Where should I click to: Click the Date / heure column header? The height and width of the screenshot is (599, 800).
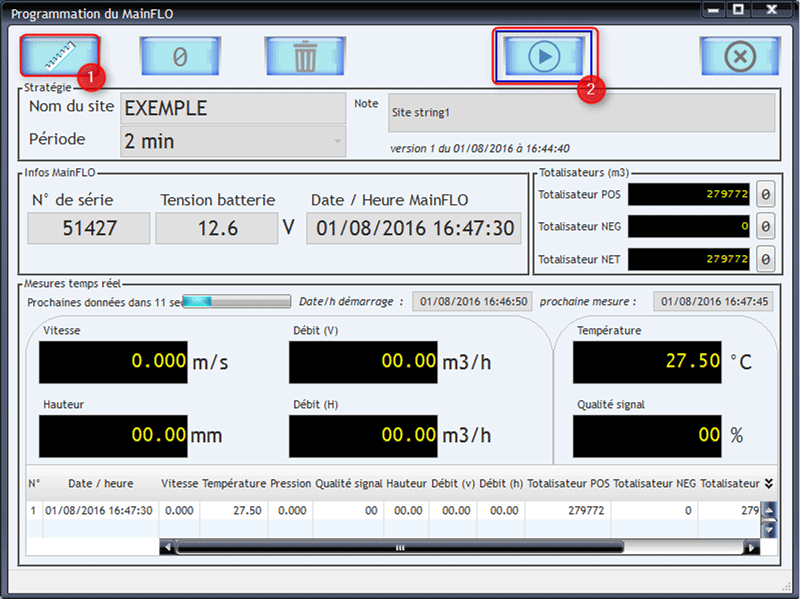click(101, 484)
